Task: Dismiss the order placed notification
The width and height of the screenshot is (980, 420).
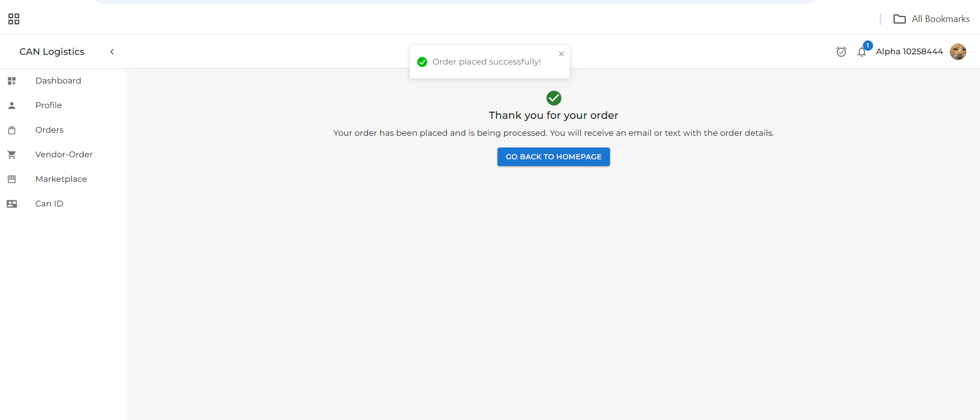Action: (x=561, y=54)
